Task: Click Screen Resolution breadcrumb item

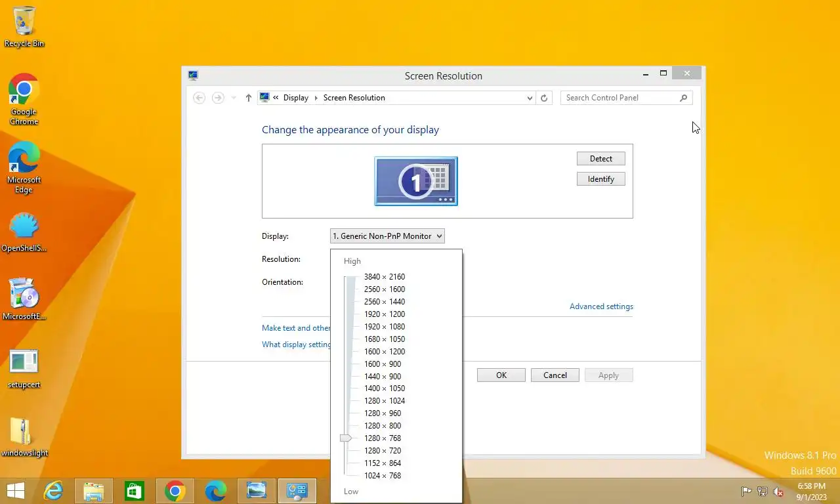Action: tap(354, 98)
